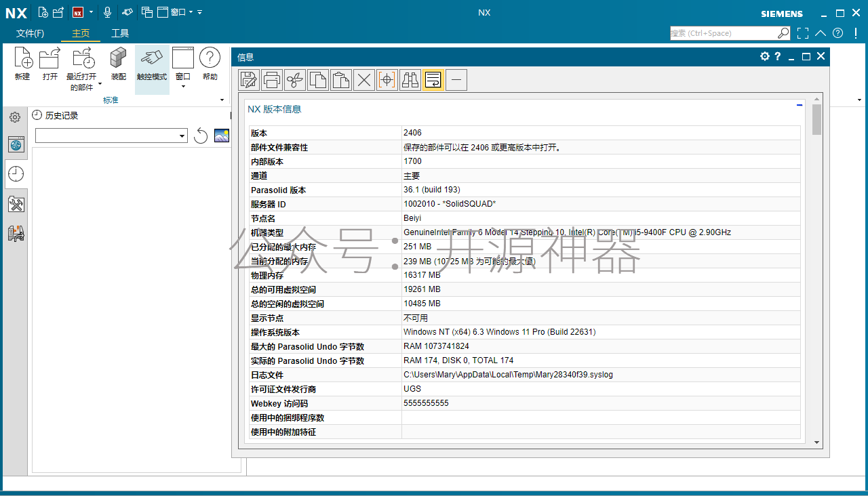Click Select All target icon in 信息 toolbar
The width and height of the screenshot is (868, 496).
[387, 80]
